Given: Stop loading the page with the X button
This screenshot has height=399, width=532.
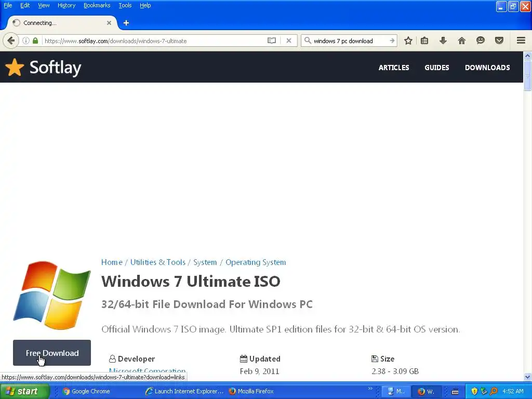Looking at the screenshot, I should (x=289, y=41).
